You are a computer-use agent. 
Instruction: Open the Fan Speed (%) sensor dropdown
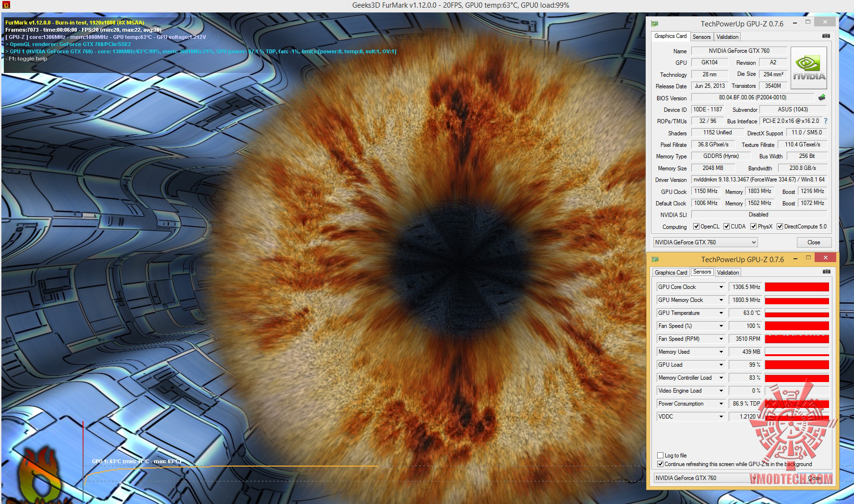(x=721, y=326)
